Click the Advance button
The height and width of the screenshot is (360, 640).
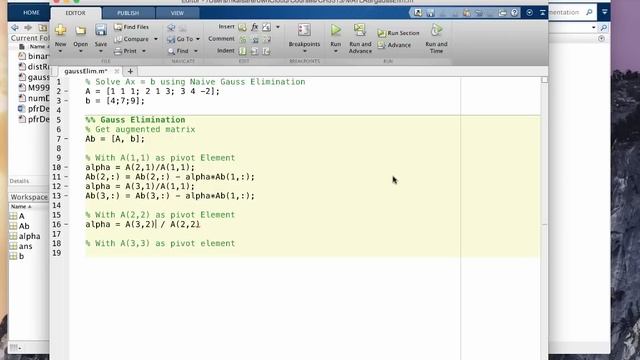(x=394, y=45)
